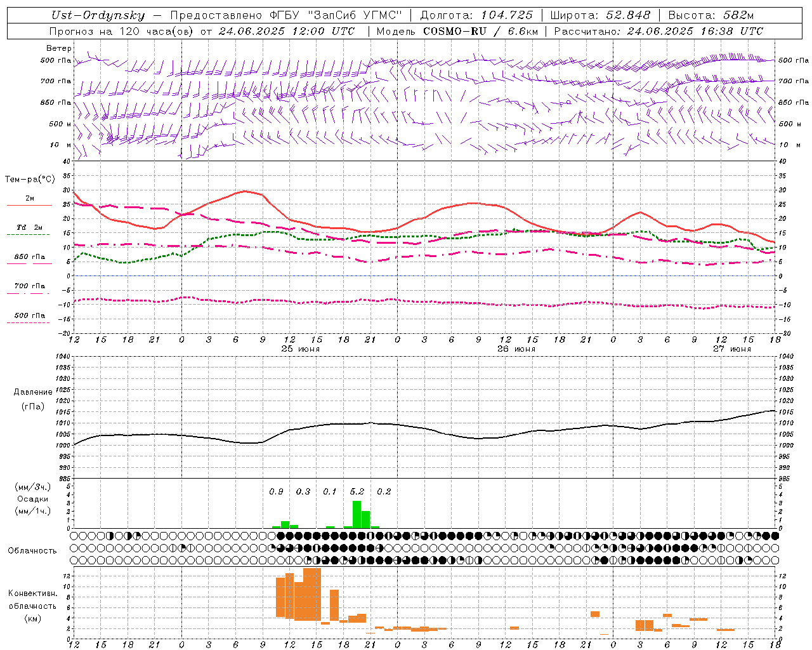Select the Давление pressure panel label

[x=33, y=392]
